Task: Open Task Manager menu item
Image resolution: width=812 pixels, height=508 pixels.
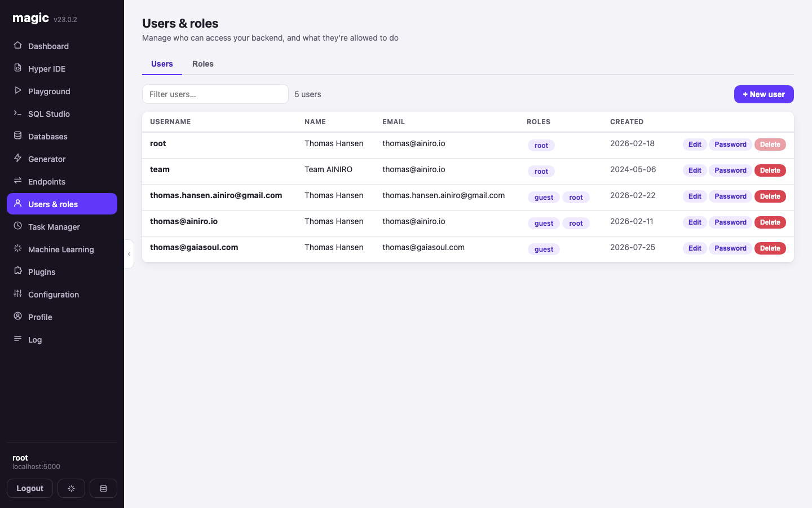Action: pyautogui.click(x=62, y=226)
